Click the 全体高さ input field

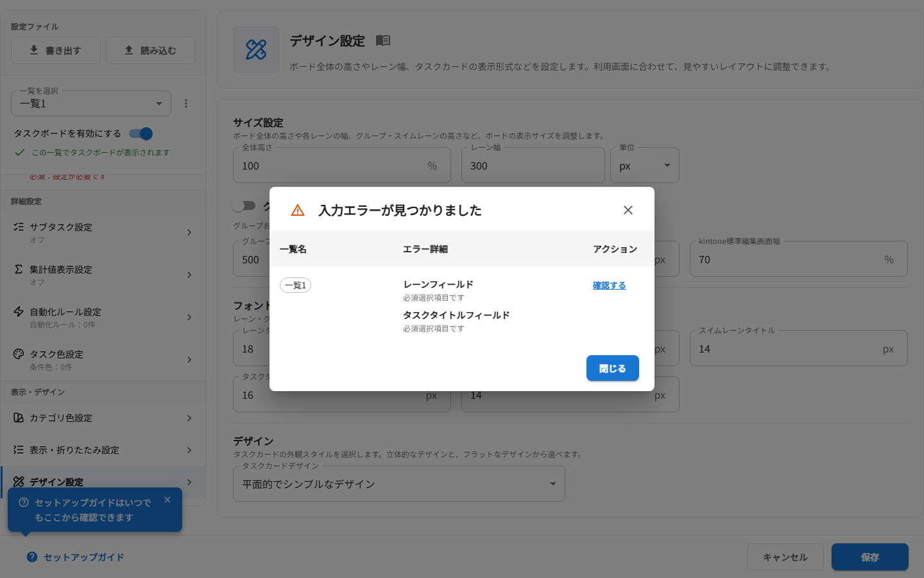click(x=342, y=166)
